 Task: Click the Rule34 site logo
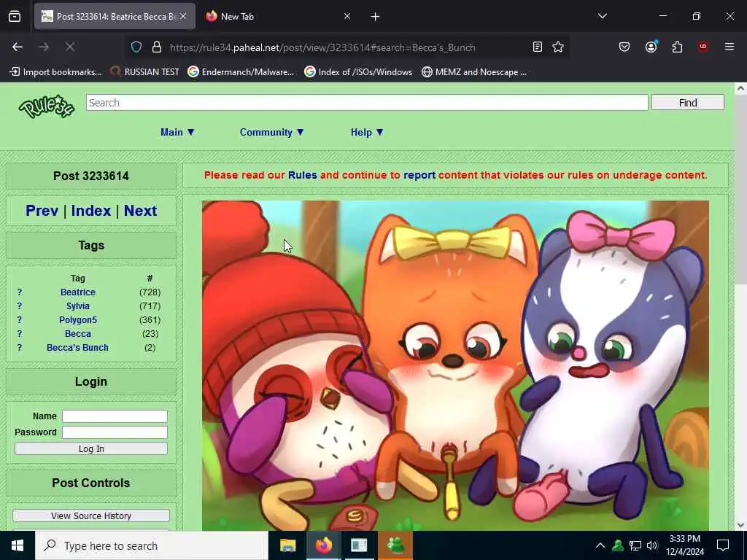click(46, 106)
